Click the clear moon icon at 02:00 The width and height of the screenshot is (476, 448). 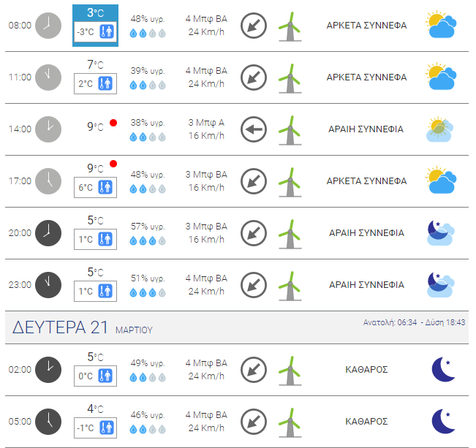point(444,369)
